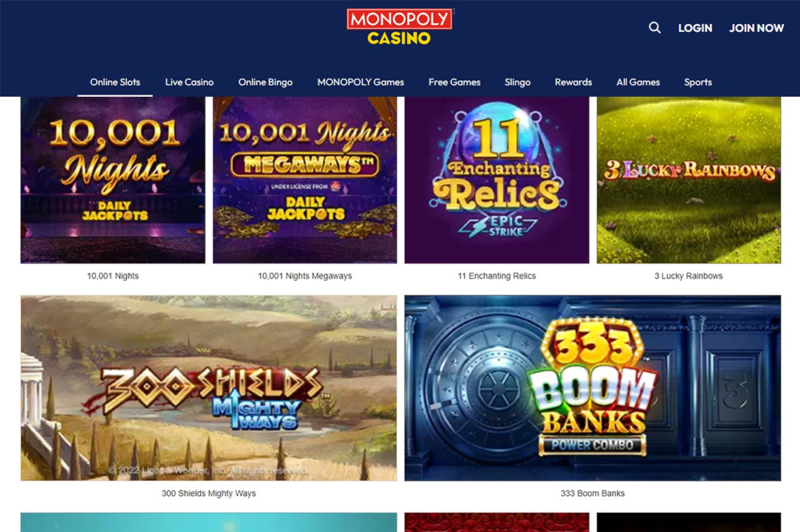Click the JOIN NOW button
Viewport: 800px width, 532px height.
click(756, 28)
